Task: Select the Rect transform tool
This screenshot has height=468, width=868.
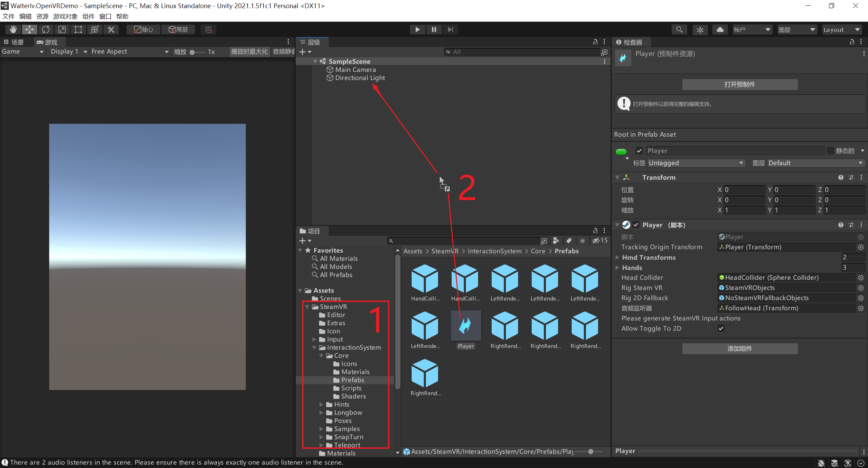Action: [x=78, y=30]
